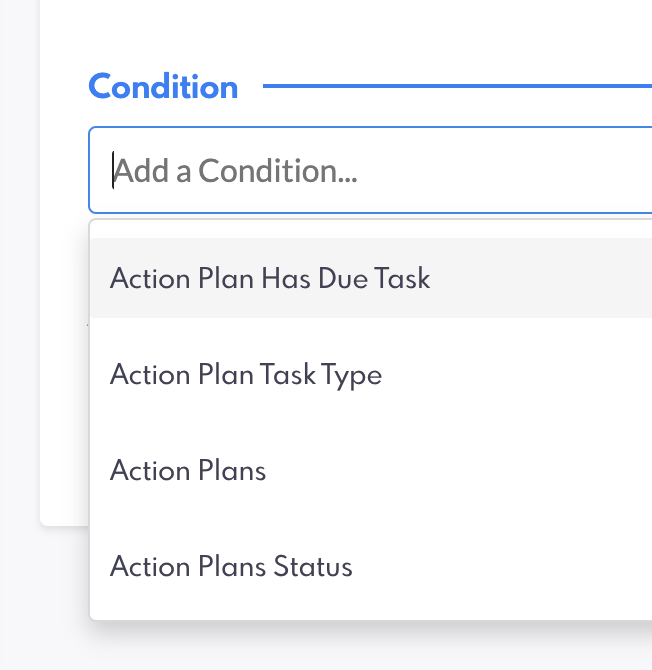
Task: Choose Action Plan Task Type from list
Action: 246,375
